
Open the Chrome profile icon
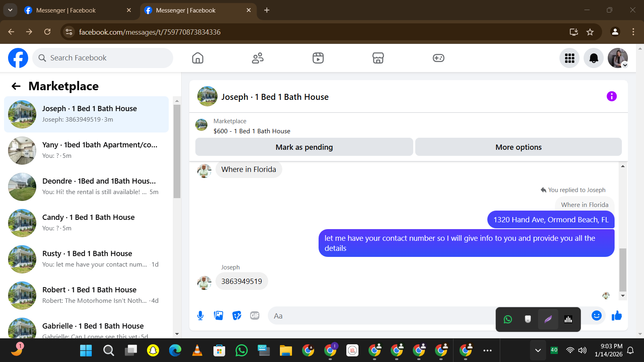coord(615,32)
